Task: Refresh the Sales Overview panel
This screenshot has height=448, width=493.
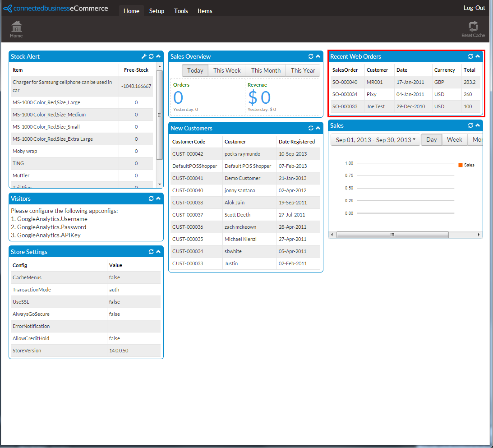Action: 311,56
